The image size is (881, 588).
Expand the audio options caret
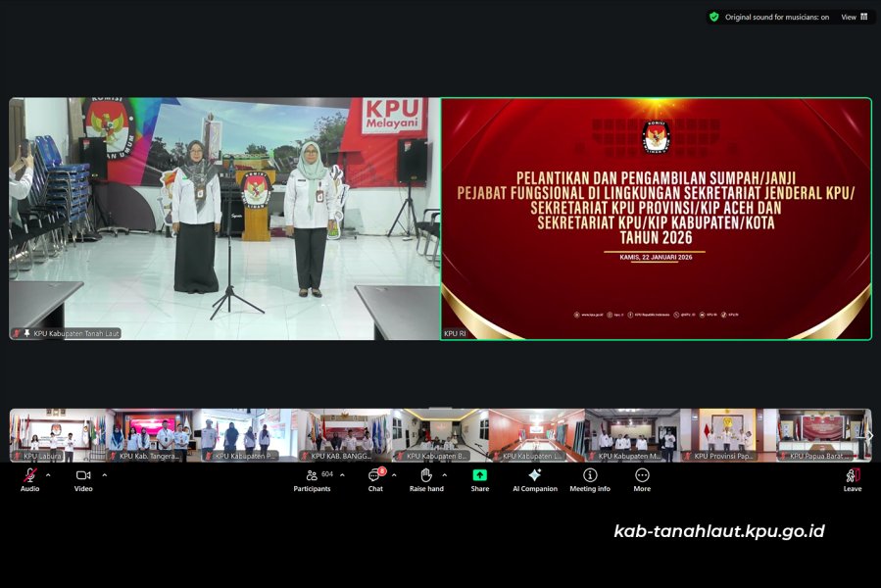click(x=48, y=475)
